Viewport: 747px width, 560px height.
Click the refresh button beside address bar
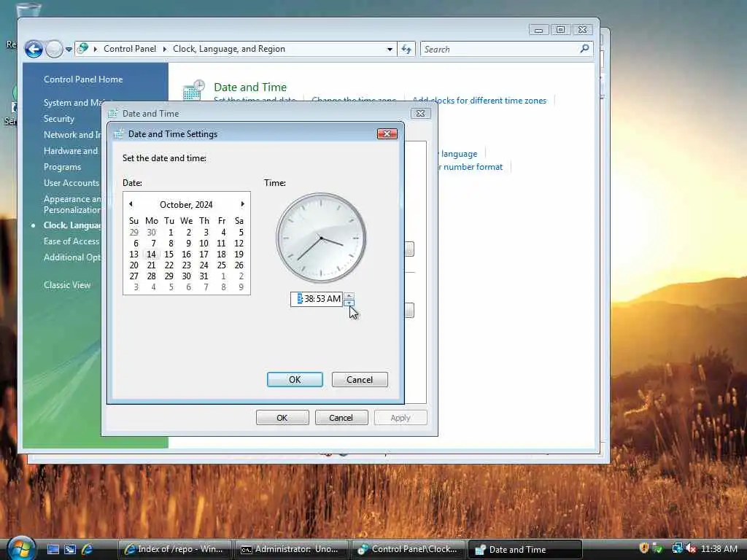coord(406,49)
